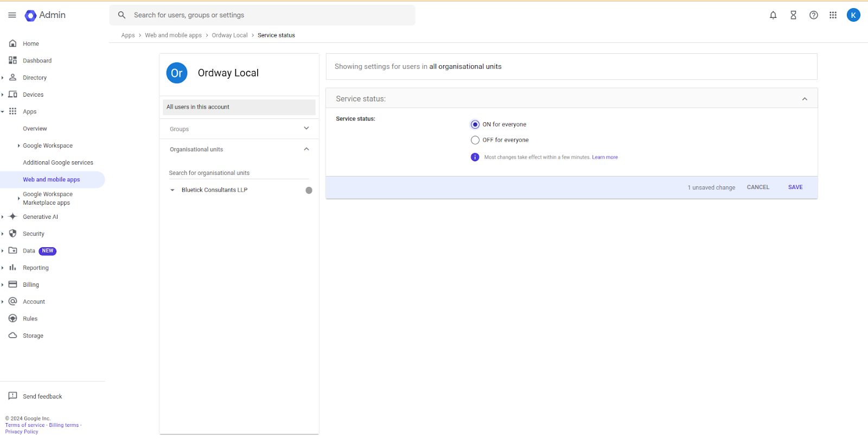
Task: Open the notifications bell
Action: [x=773, y=15]
